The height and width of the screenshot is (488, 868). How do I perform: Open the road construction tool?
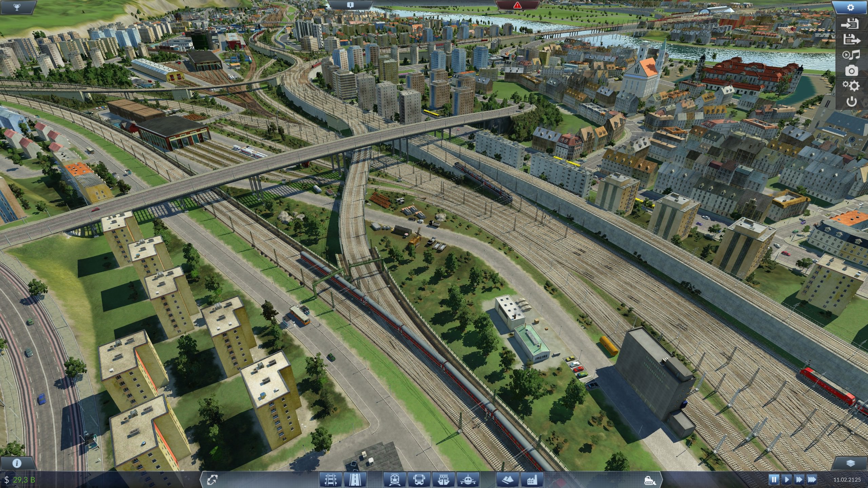click(x=355, y=480)
